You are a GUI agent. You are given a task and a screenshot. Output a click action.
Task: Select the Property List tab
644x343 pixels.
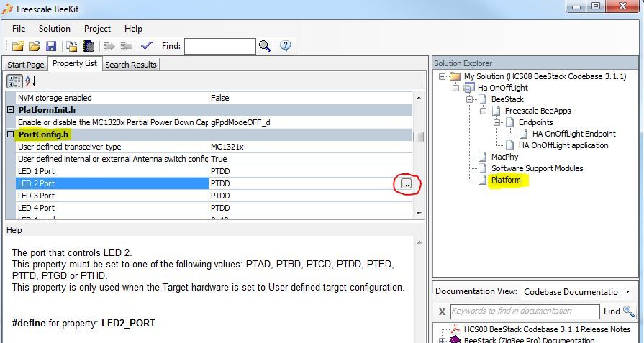coord(75,63)
